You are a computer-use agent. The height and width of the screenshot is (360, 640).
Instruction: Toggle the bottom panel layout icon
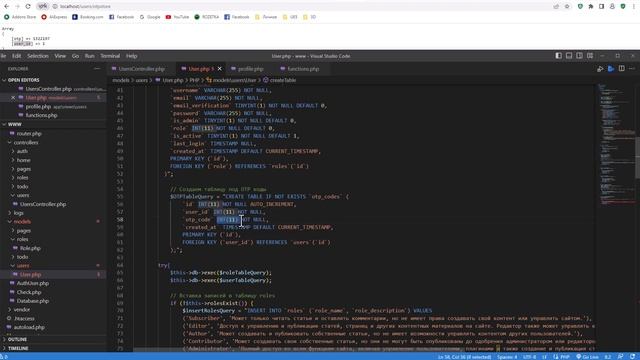(x=569, y=56)
